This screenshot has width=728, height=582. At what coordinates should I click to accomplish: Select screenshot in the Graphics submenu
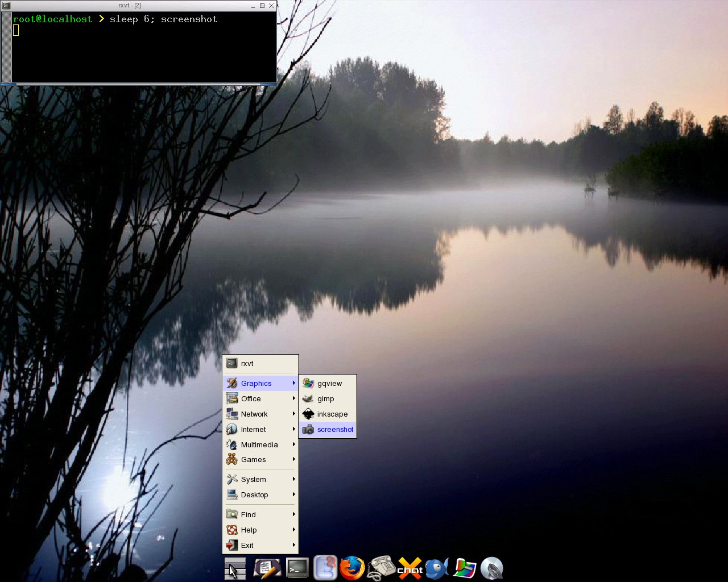click(x=328, y=429)
